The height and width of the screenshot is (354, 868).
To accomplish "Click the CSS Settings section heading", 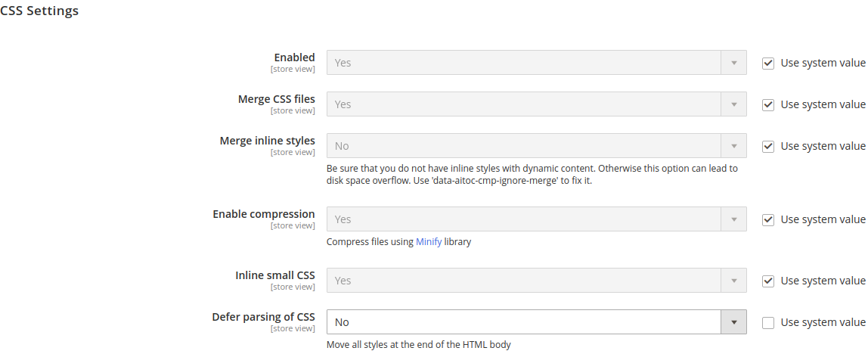I will click(39, 11).
